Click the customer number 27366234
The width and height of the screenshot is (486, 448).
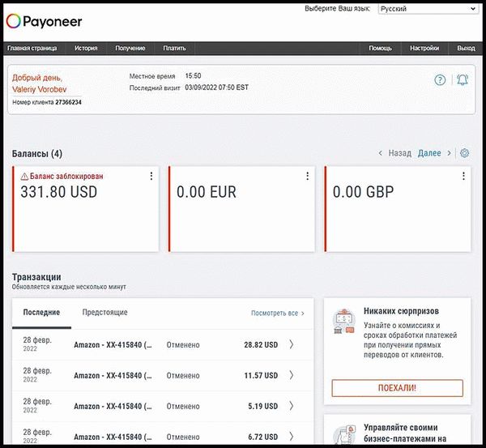tap(68, 102)
